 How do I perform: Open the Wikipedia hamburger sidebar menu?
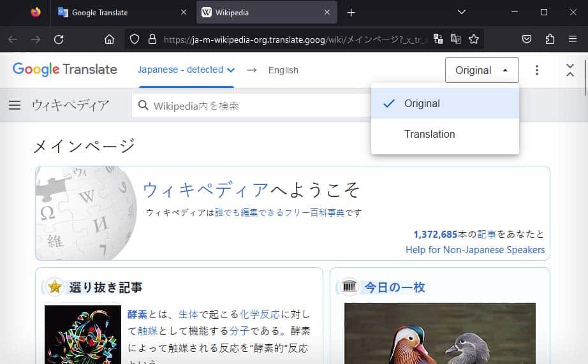[x=15, y=105]
